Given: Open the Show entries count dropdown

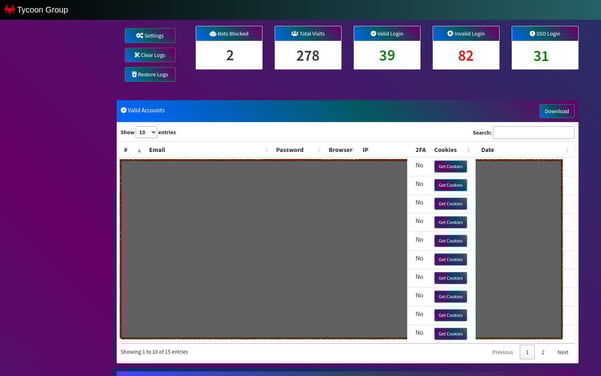Looking at the screenshot, I should (x=146, y=132).
